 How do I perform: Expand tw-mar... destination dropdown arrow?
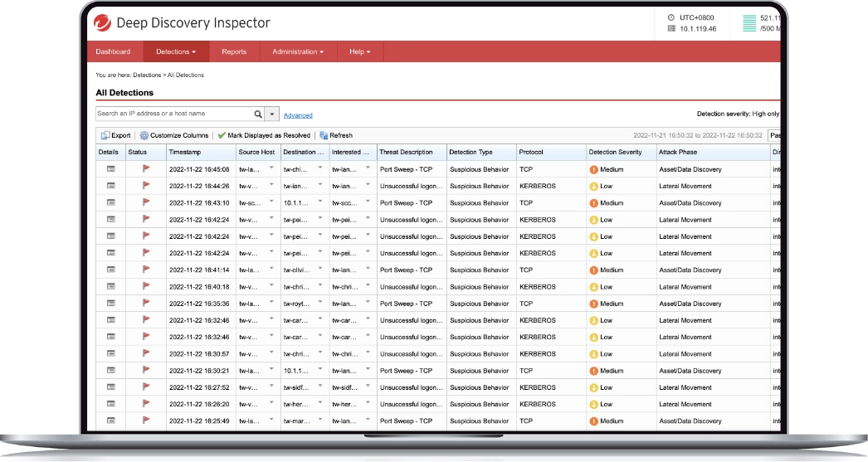[x=320, y=420]
